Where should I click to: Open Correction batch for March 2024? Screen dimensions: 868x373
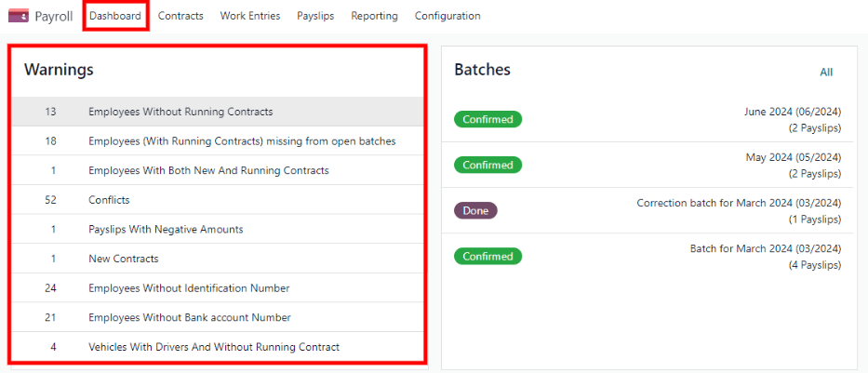point(739,203)
